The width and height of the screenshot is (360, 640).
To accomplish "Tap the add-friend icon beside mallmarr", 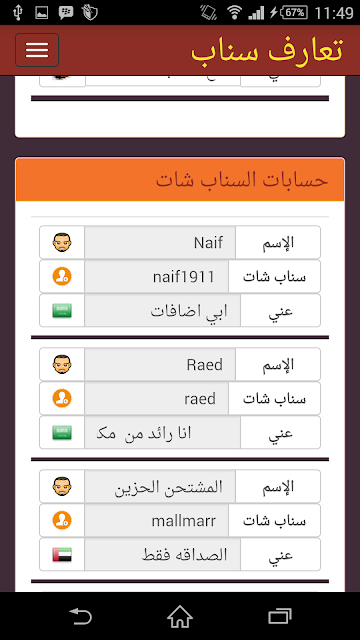I will (x=62, y=520).
